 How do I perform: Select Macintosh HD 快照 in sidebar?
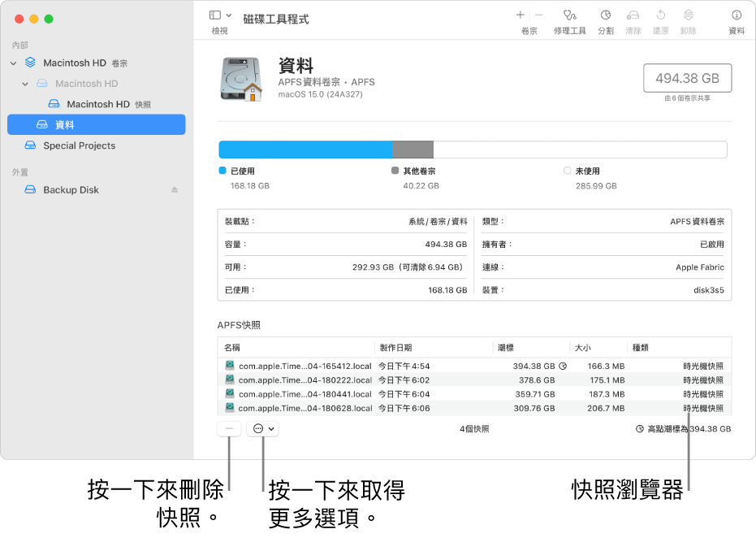pos(97,104)
